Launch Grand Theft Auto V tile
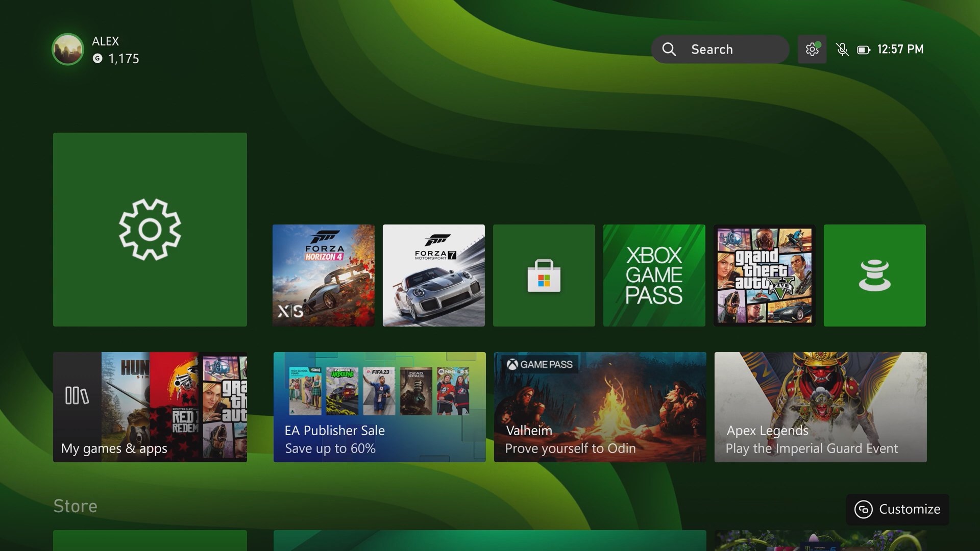The image size is (980, 551). pyautogui.click(x=765, y=275)
